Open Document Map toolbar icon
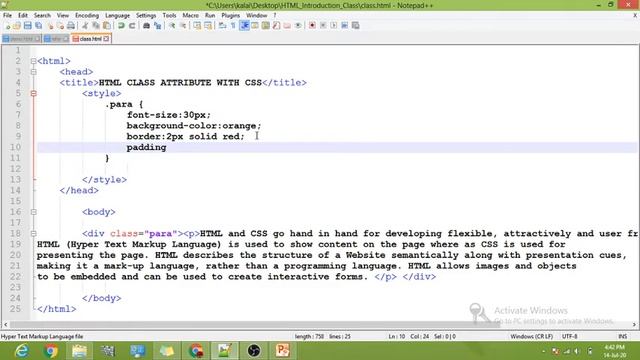 click(265, 25)
